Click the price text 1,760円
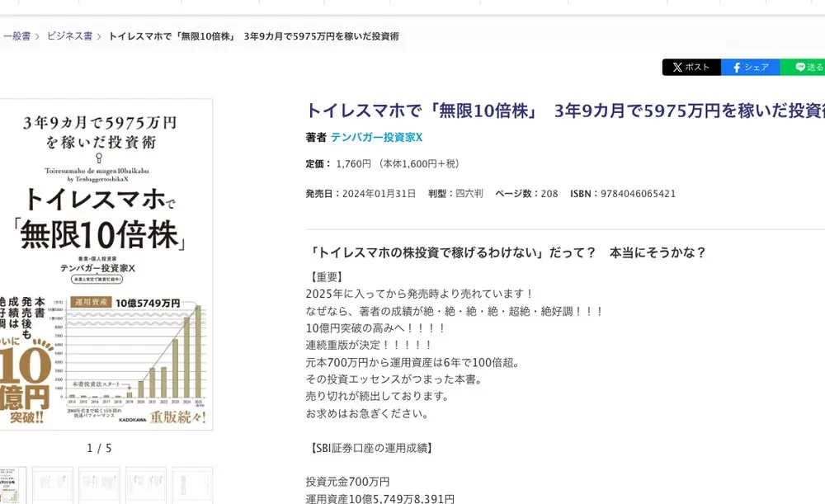 coord(354,164)
